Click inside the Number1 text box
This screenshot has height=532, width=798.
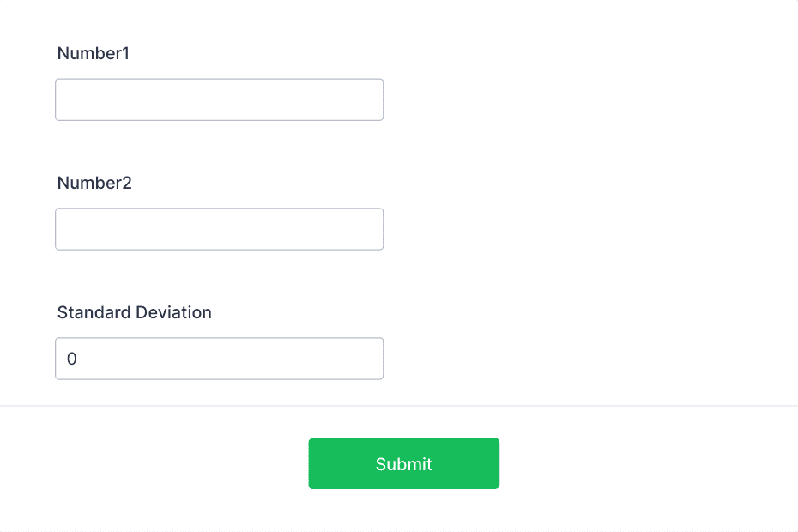[219, 99]
